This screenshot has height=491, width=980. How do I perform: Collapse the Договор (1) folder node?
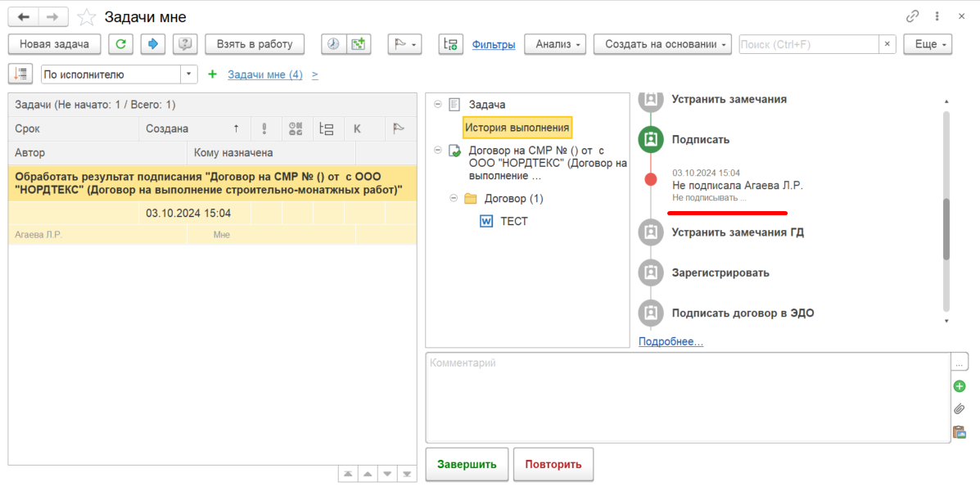point(454,198)
